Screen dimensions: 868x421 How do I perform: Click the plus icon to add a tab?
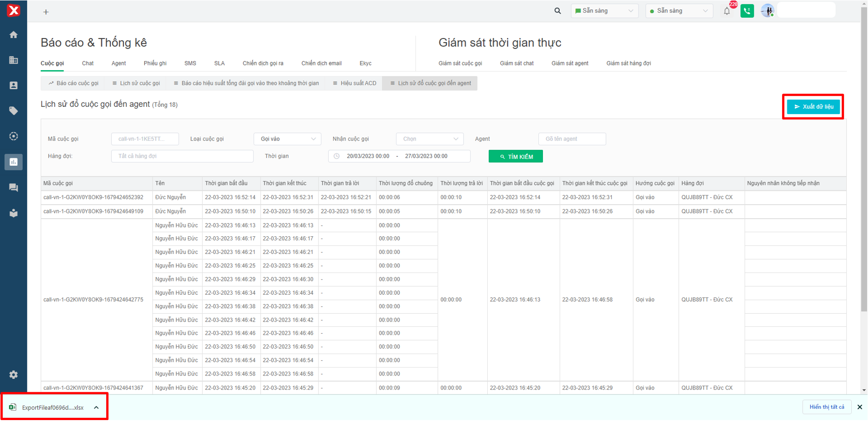(46, 12)
